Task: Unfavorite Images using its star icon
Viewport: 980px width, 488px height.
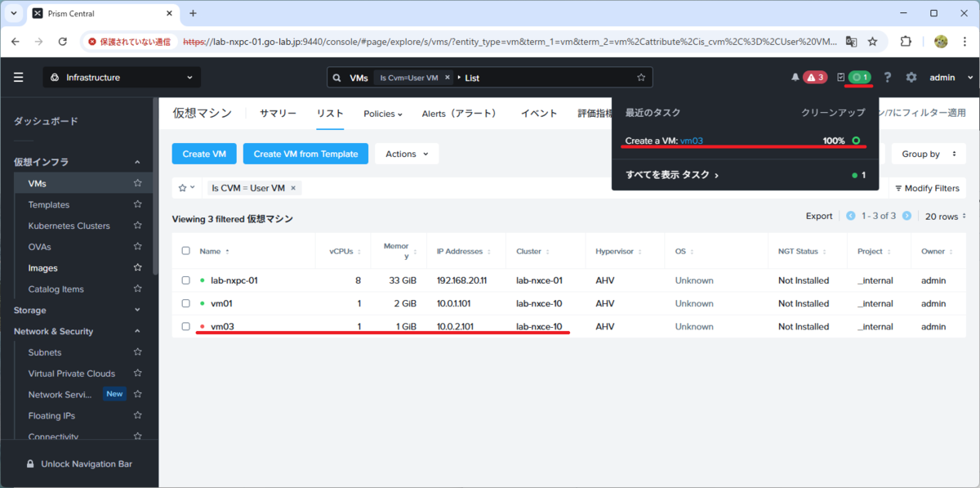Action: pyautogui.click(x=137, y=268)
